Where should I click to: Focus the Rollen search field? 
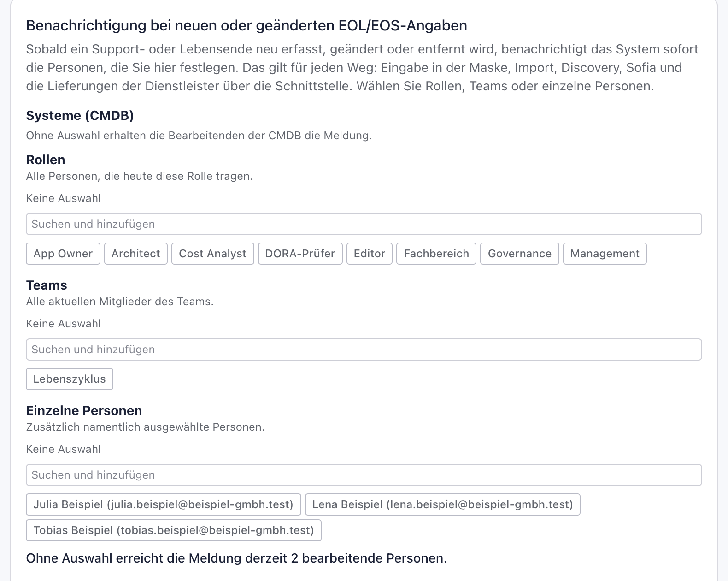[364, 224]
